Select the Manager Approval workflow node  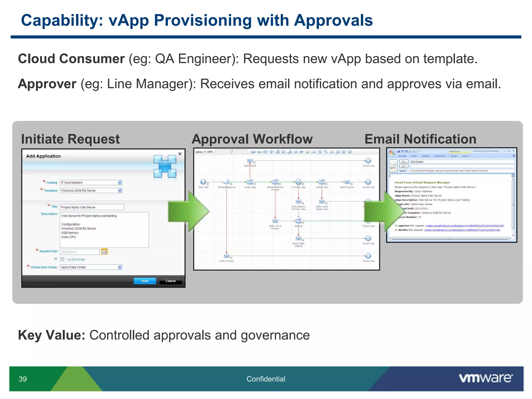tap(227, 182)
